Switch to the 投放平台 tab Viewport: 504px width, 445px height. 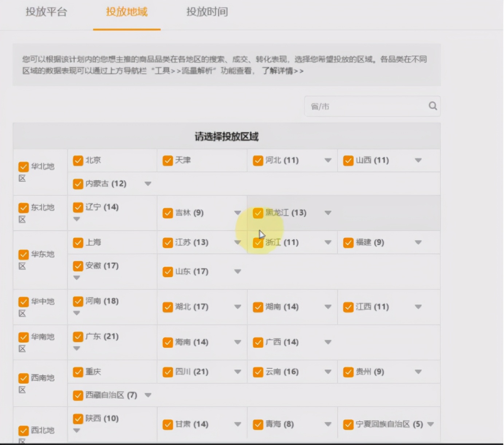(x=46, y=12)
